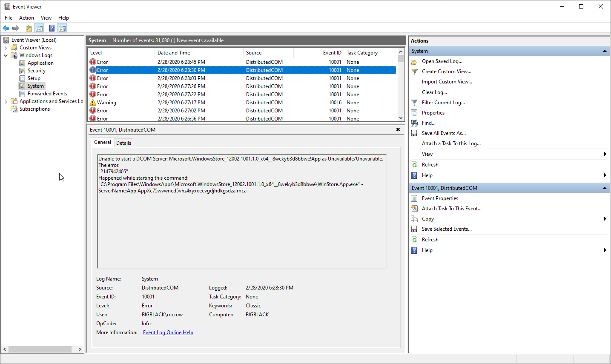Select the System log in the tree
This screenshot has height=364, width=611.
pos(36,86)
